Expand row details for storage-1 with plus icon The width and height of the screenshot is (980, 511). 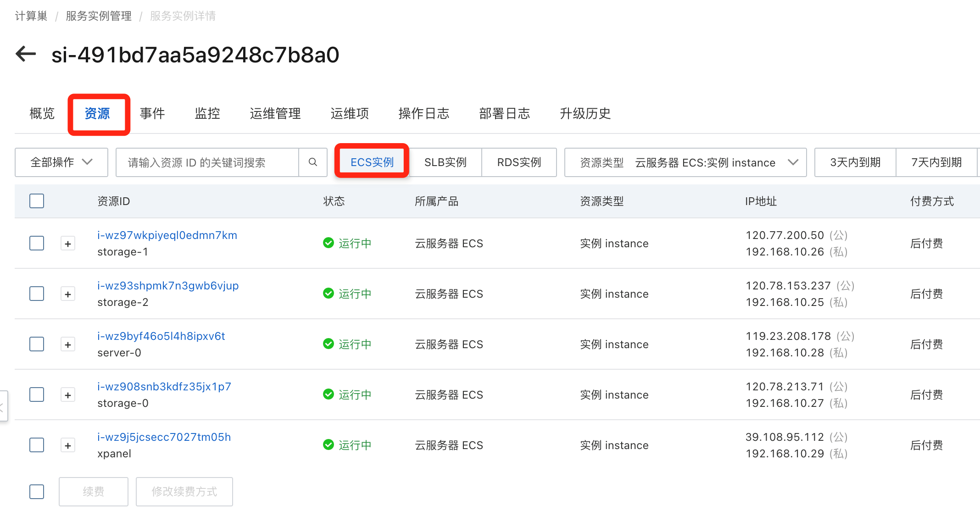68,244
